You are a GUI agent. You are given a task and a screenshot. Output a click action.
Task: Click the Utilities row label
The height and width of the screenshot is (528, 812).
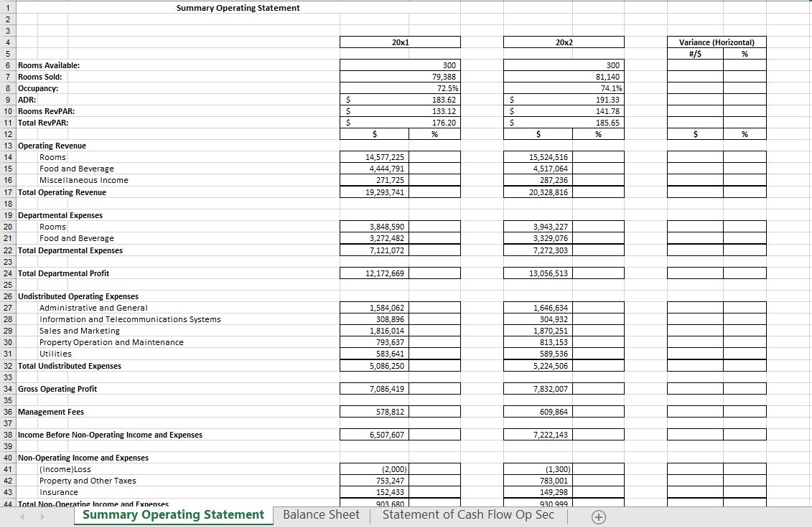(x=52, y=354)
